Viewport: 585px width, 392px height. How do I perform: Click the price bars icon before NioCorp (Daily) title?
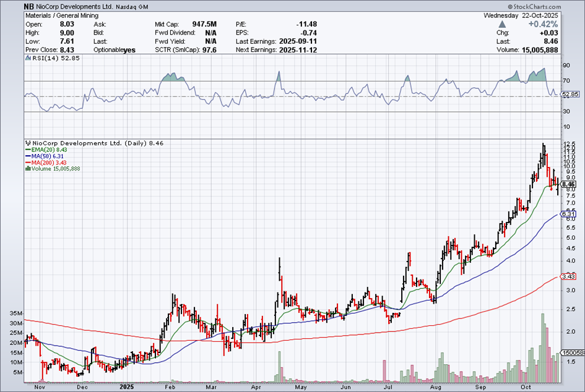click(28, 143)
